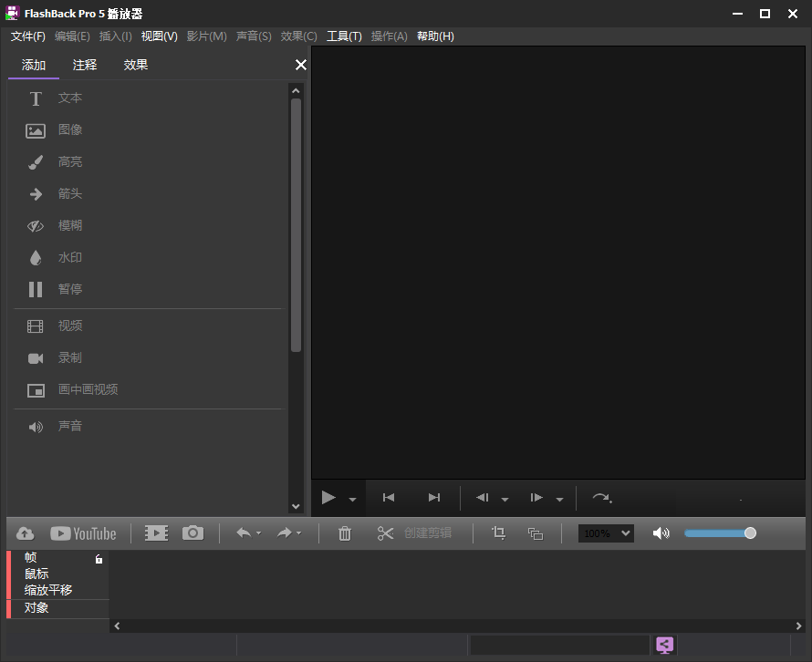Add a 水印 (Watermark) to the video
The height and width of the screenshot is (662, 812).
[x=70, y=257]
